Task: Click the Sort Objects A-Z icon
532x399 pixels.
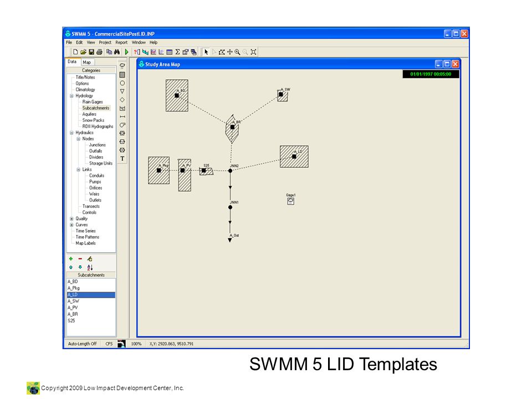Action: point(90,267)
